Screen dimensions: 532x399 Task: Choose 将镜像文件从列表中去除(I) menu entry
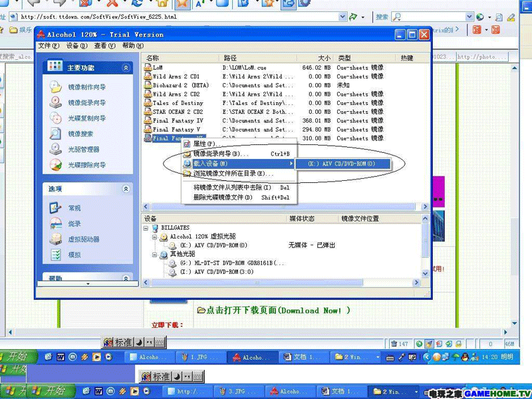click(x=239, y=188)
